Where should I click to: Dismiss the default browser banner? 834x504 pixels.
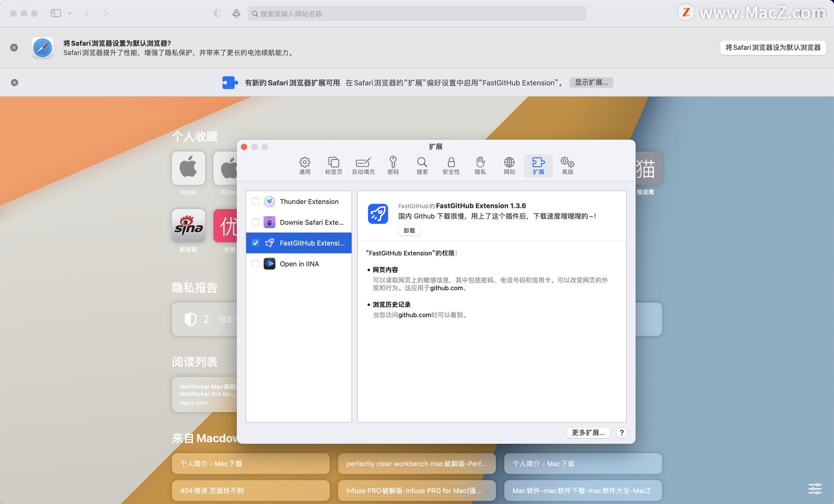[14, 47]
